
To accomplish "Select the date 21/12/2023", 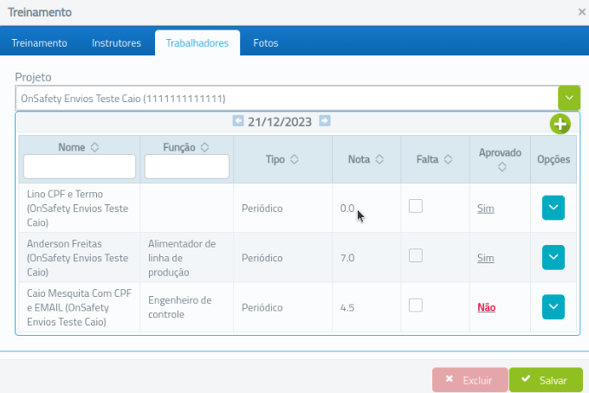I will (280, 122).
